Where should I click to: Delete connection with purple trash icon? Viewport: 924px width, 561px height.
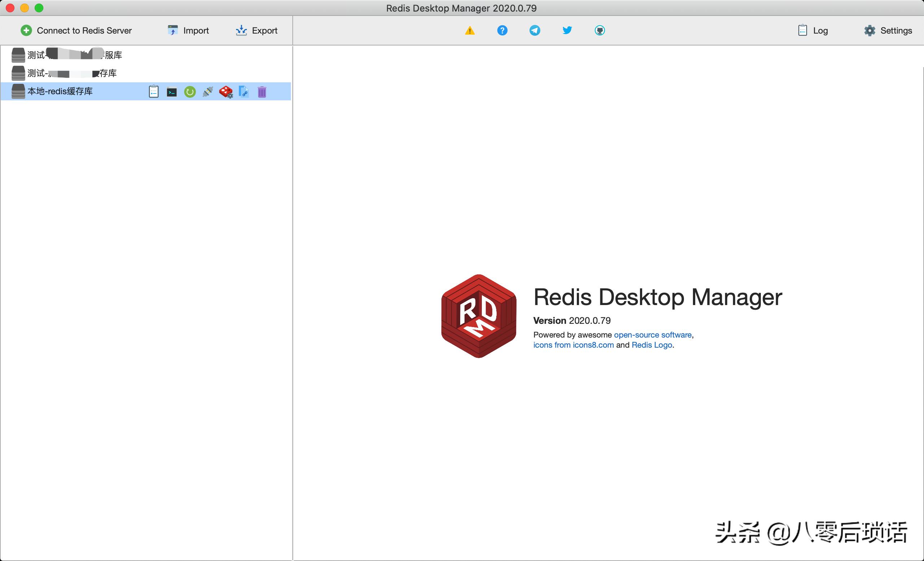tap(262, 92)
